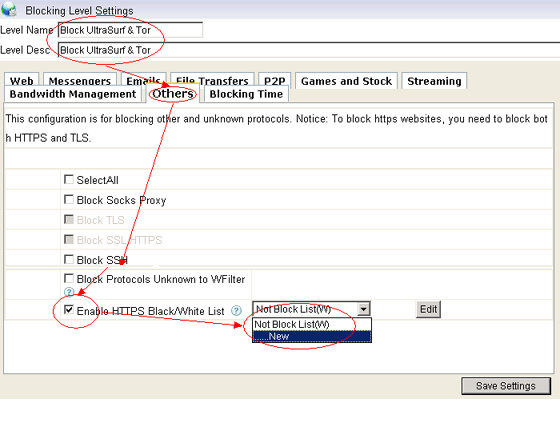This screenshot has height=440, width=560.
Task: Switch to the Others tab
Action: pos(173,94)
